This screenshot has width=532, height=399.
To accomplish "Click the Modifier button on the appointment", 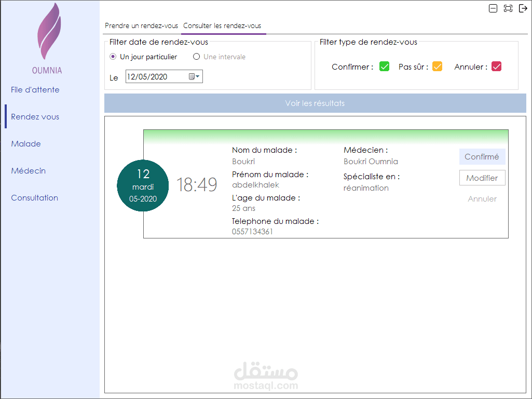I will click(482, 178).
